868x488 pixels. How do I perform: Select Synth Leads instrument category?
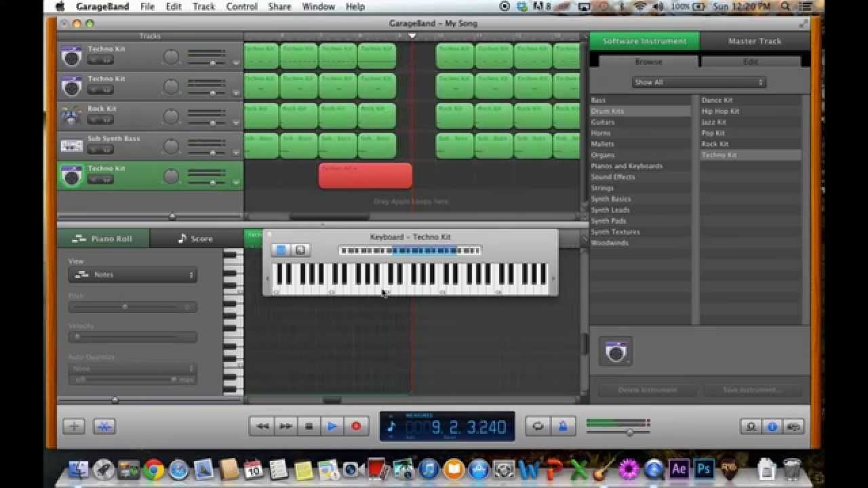[x=640, y=210]
